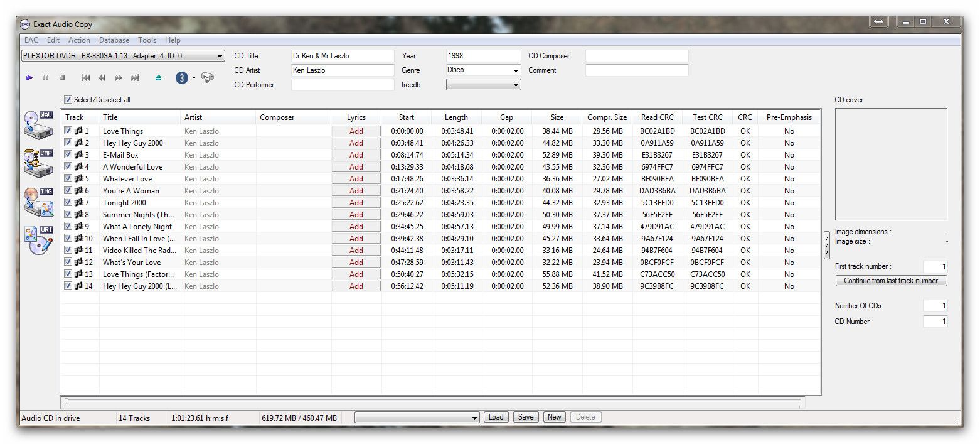The height and width of the screenshot is (444, 980).
Task: Click the New profile button
Action: pyautogui.click(x=555, y=417)
